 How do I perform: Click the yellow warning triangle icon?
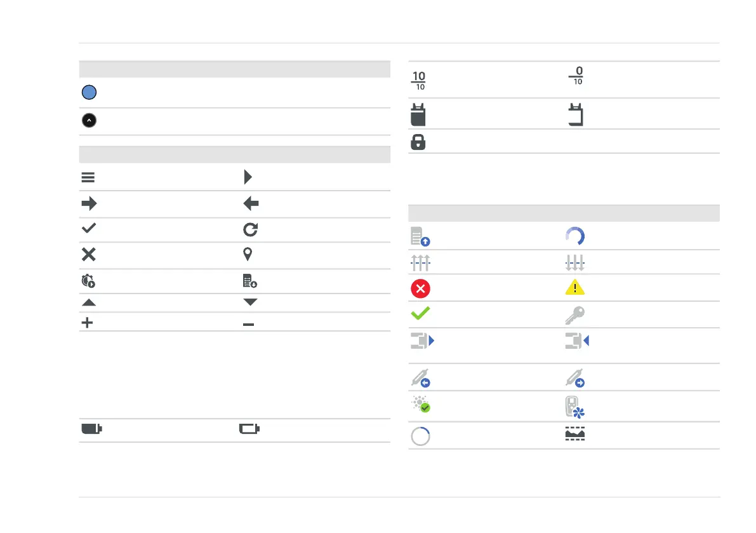(574, 288)
